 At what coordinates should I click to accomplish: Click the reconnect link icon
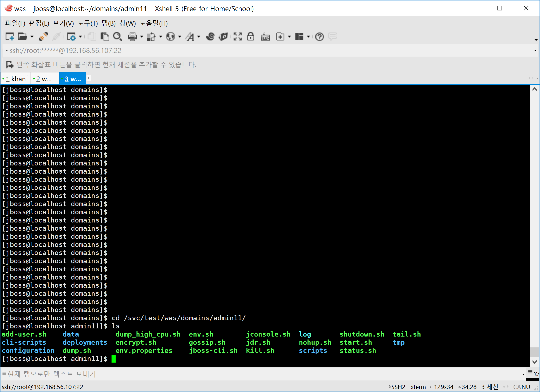click(43, 36)
